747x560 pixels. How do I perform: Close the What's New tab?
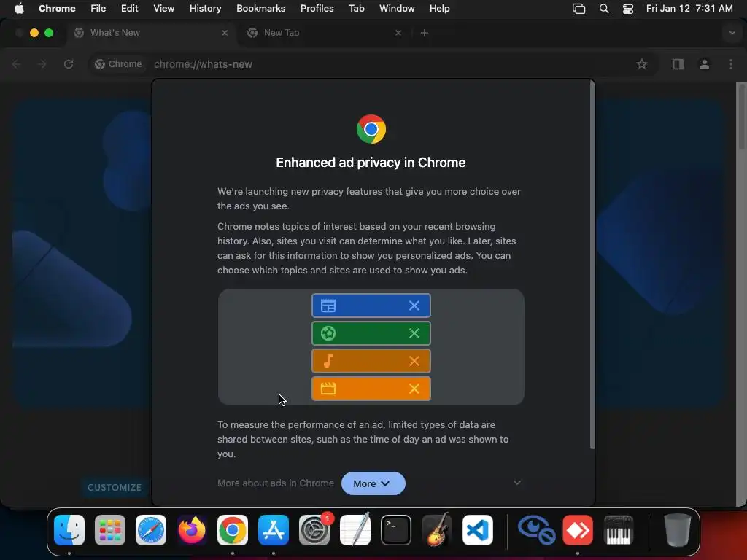(x=225, y=33)
